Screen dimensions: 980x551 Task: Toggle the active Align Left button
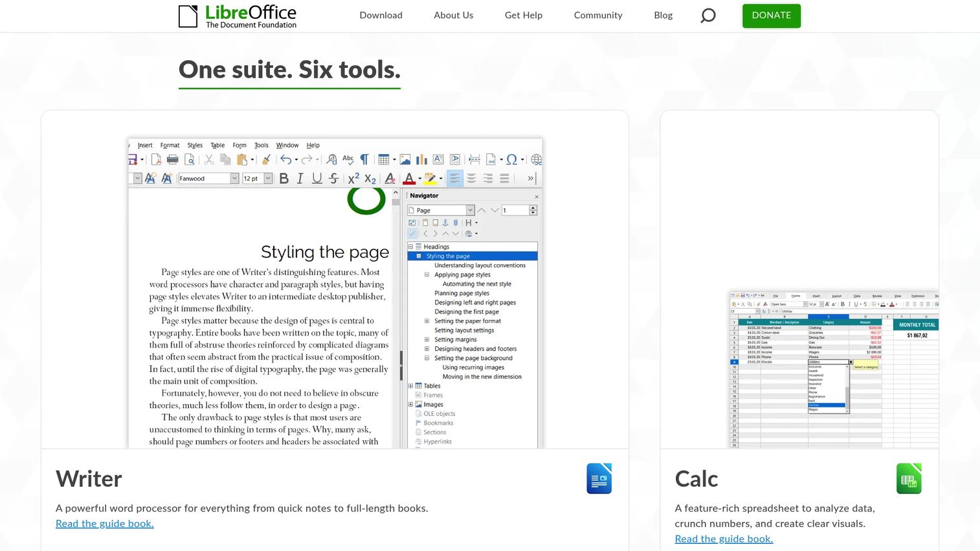click(x=455, y=179)
